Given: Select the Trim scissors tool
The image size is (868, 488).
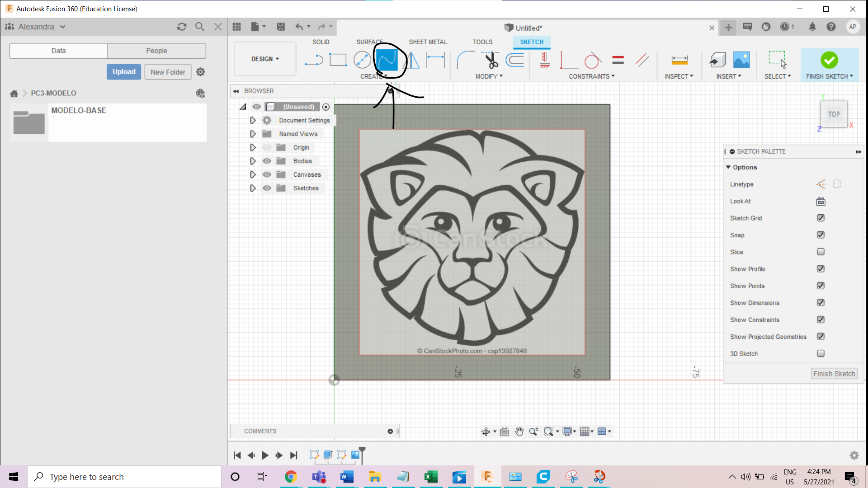Looking at the screenshot, I should [491, 60].
